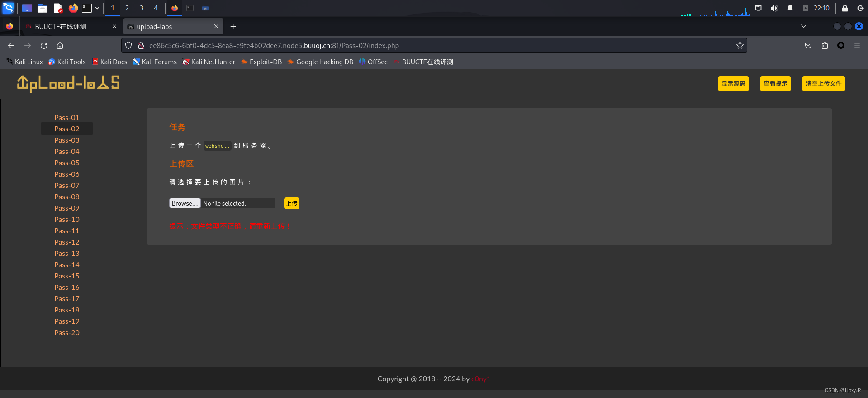Image resolution: width=868 pixels, height=398 pixels.
Task: Open the Kali application menu icon
Action: [x=9, y=8]
